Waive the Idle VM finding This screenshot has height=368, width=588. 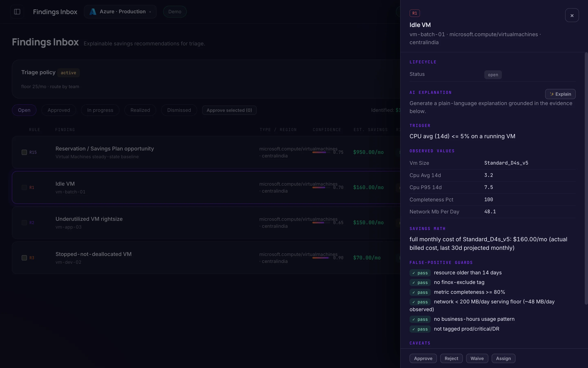point(477,359)
